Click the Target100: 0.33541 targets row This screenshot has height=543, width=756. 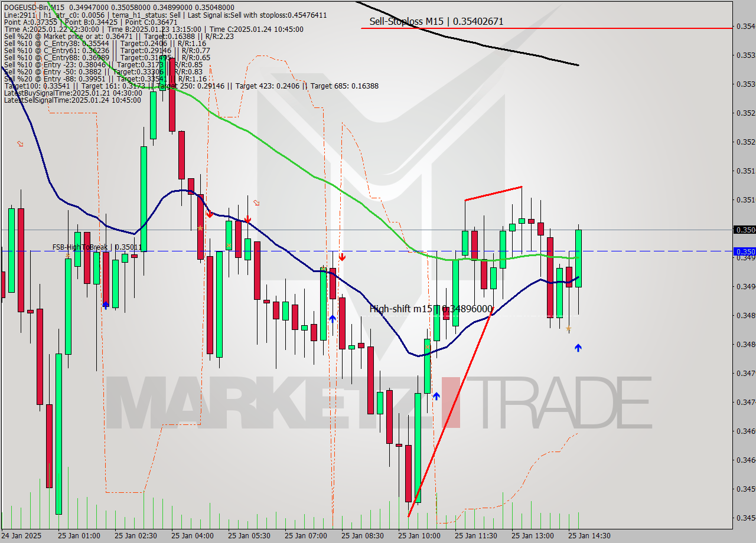(191, 86)
